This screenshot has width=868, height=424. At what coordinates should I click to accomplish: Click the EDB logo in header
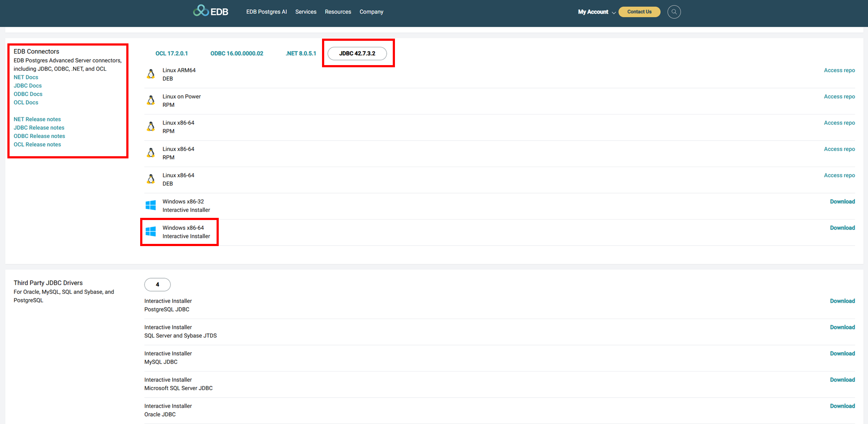point(210,11)
